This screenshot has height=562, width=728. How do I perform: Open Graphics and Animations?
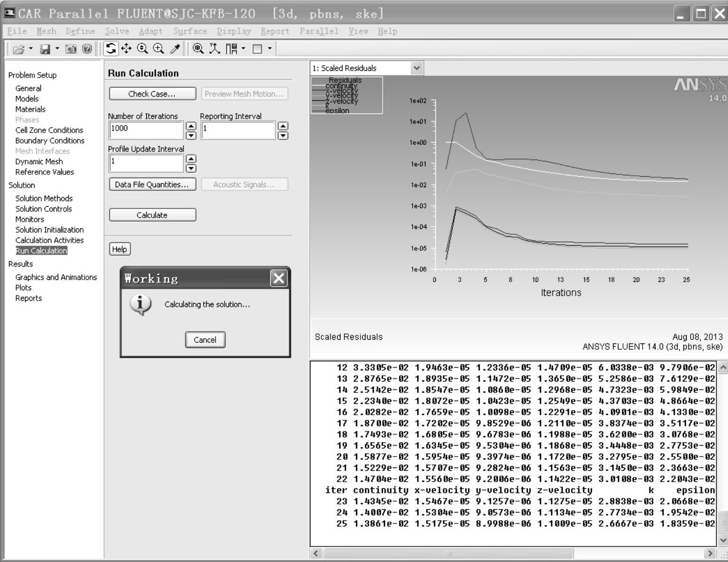(56, 277)
